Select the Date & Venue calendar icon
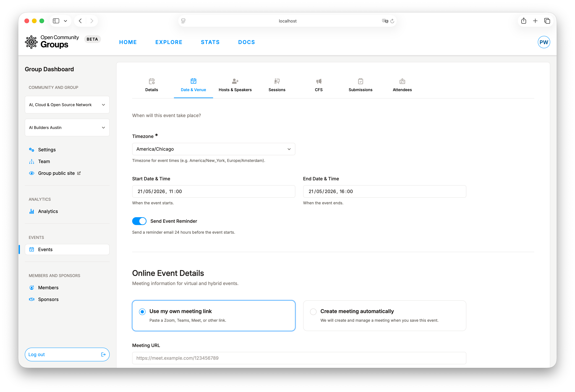 coord(194,81)
